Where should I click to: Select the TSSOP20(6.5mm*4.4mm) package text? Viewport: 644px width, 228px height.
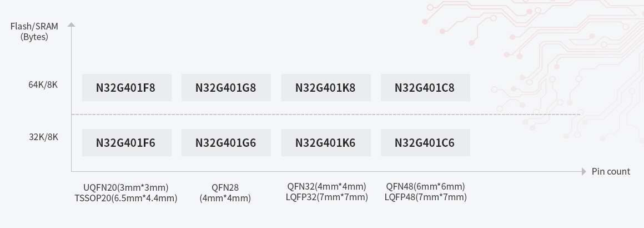click(125, 198)
